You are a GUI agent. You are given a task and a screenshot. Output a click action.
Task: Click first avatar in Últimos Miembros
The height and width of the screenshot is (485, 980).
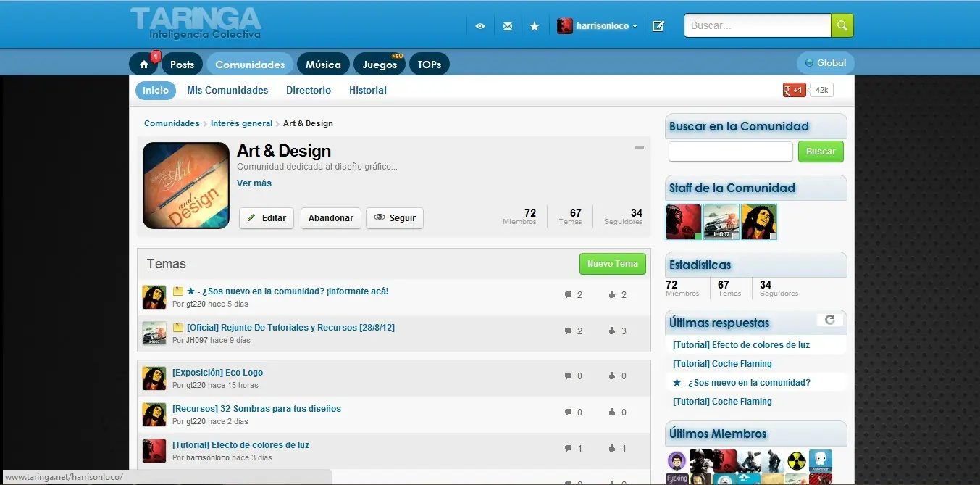pyautogui.click(x=677, y=461)
